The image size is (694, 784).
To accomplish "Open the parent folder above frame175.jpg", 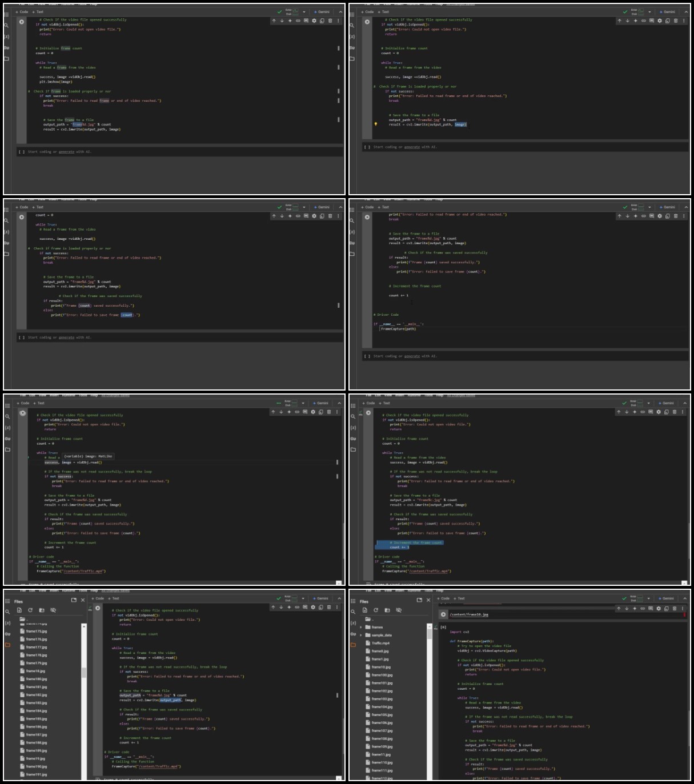I will pos(24,619).
